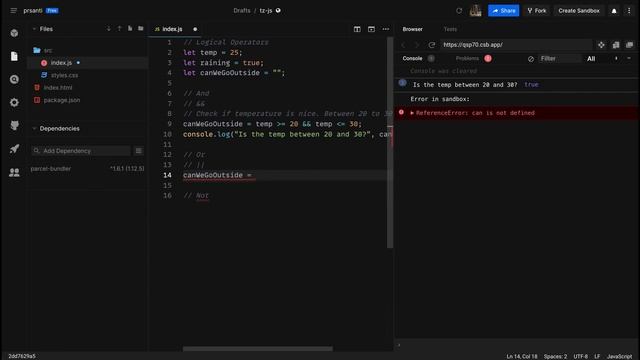Click Ln 14, Col 18 in status bar
The image size is (640, 360).
[522, 356]
